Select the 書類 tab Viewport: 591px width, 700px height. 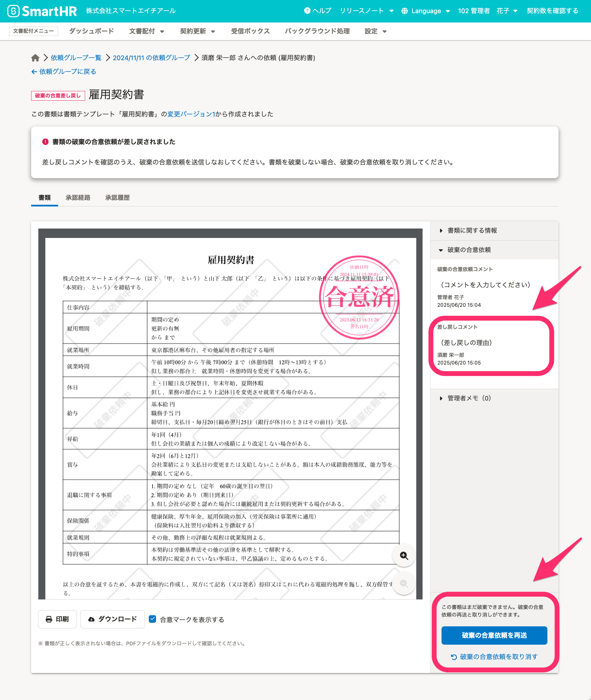pyautogui.click(x=45, y=197)
